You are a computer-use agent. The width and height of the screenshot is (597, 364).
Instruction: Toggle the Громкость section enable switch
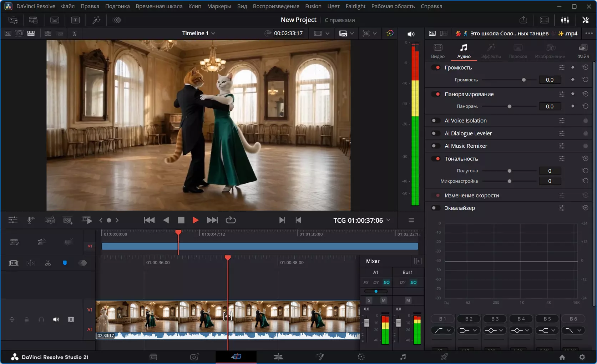tap(436, 67)
